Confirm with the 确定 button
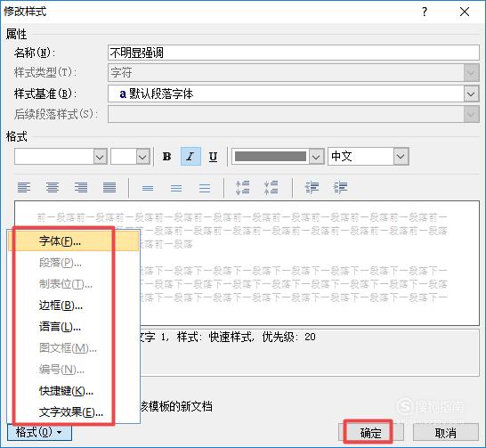Screen dimensions: 486x448 pos(371,433)
